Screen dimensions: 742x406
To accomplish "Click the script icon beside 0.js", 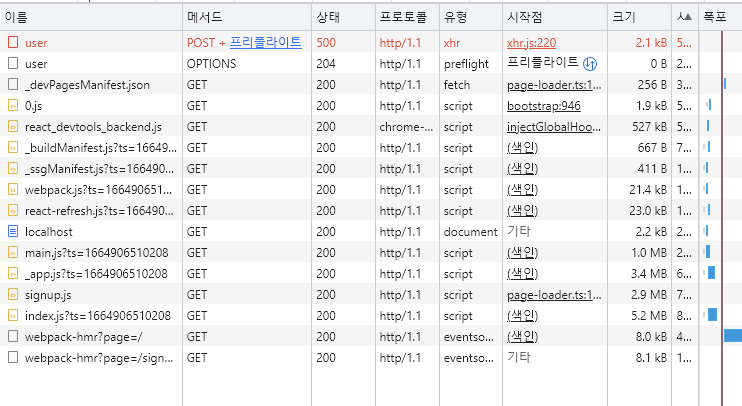I will (x=13, y=106).
